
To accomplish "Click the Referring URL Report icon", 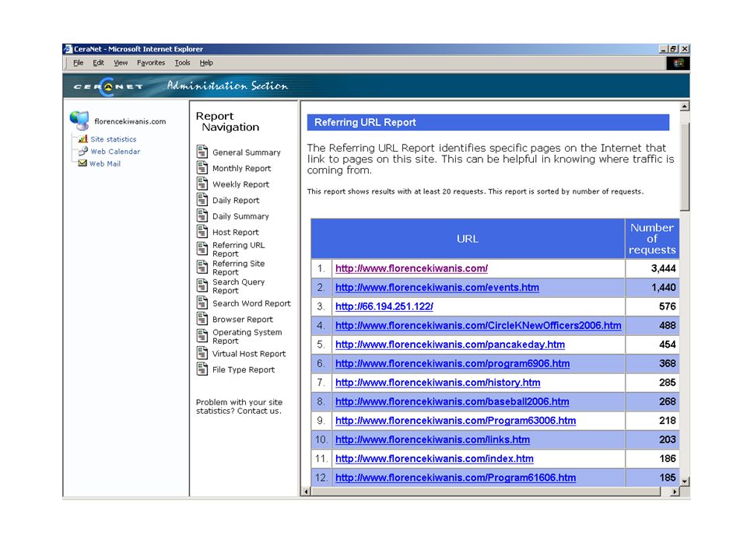I will tap(202, 249).
